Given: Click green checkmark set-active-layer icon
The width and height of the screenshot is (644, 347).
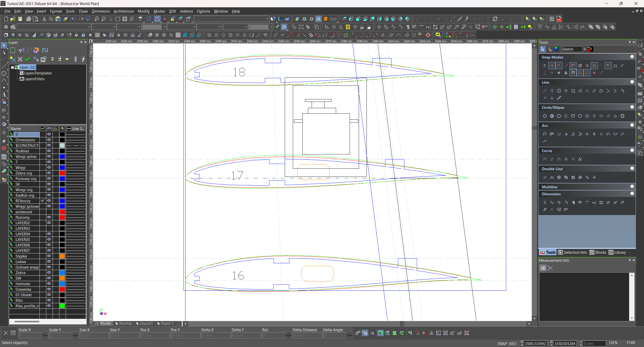Looking at the screenshot, I should click(27, 59).
